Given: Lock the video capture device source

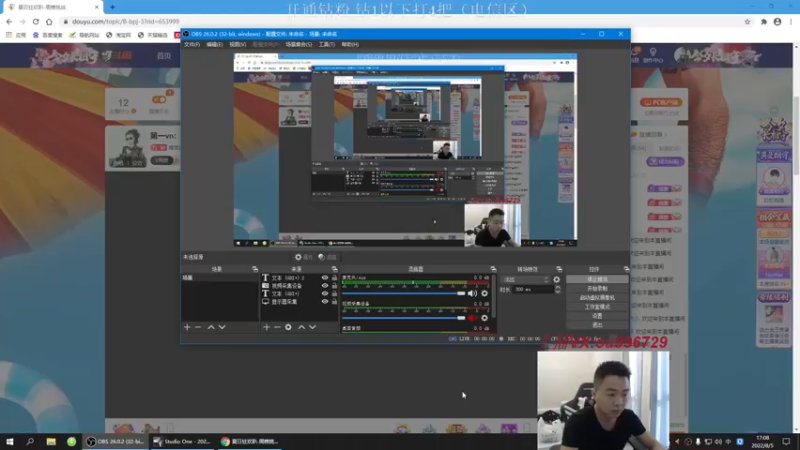Looking at the screenshot, I should [x=335, y=286].
